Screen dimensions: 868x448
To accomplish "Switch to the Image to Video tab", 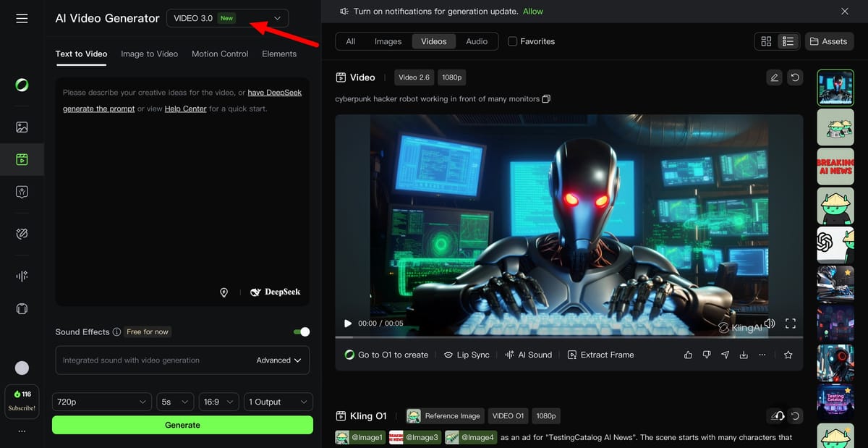I will point(149,54).
